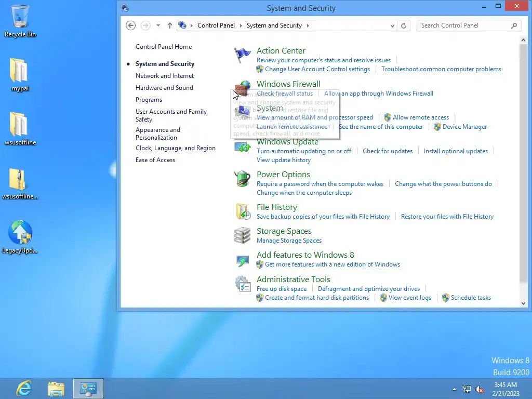Open the Programs category
The width and height of the screenshot is (532, 399).
(x=149, y=100)
